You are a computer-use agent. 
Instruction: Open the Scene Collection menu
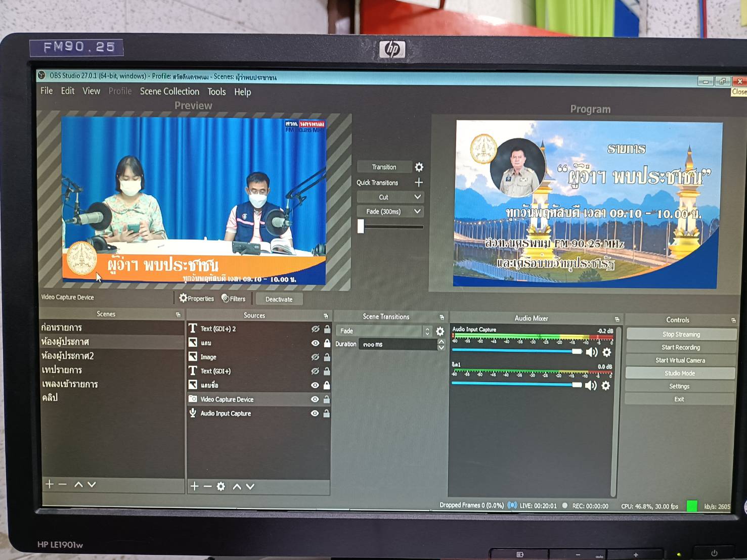point(169,91)
